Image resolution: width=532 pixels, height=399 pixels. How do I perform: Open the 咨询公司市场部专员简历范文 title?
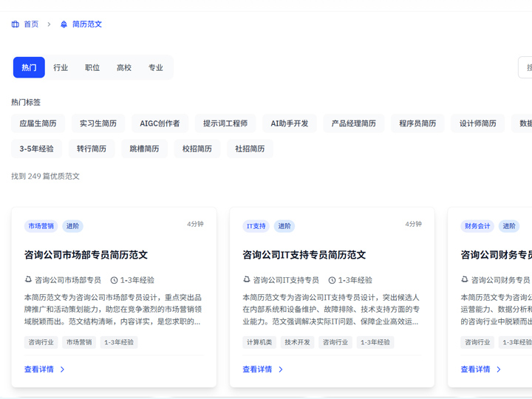point(86,255)
